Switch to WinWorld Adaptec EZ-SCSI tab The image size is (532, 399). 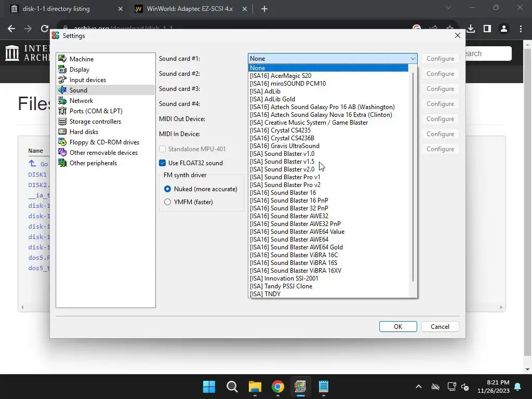click(190, 9)
